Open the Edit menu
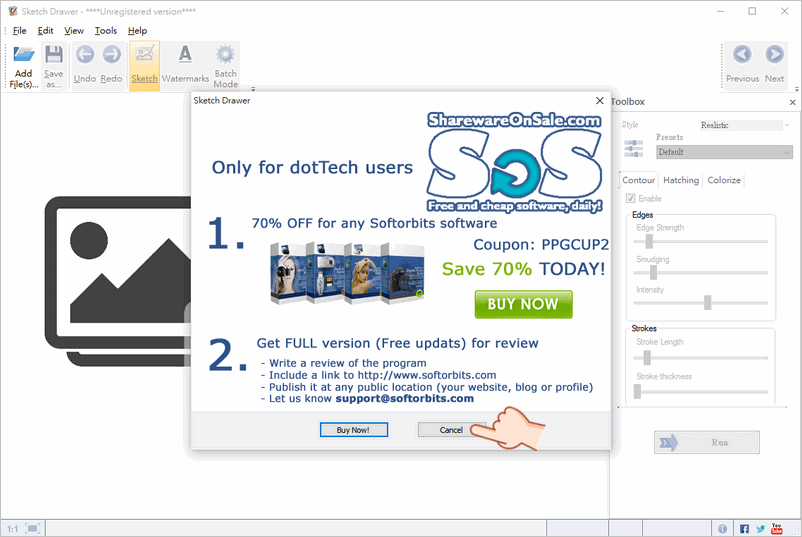The width and height of the screenshot is (802, 537). [46, 31]
